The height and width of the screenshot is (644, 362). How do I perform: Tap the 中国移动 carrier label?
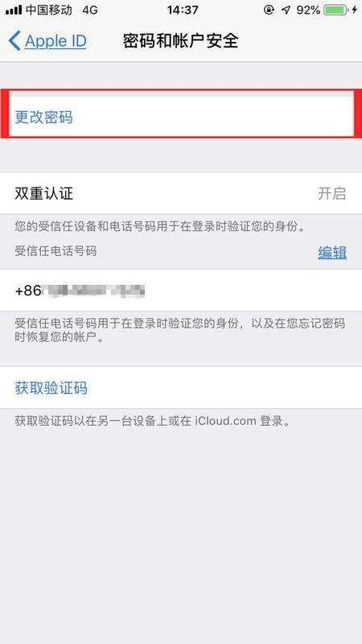[x=49, y=10]
